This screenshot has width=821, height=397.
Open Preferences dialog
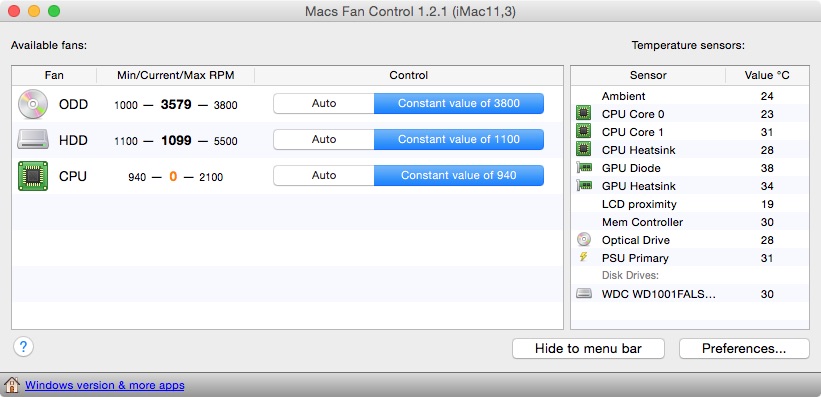[x=744, y=349]
